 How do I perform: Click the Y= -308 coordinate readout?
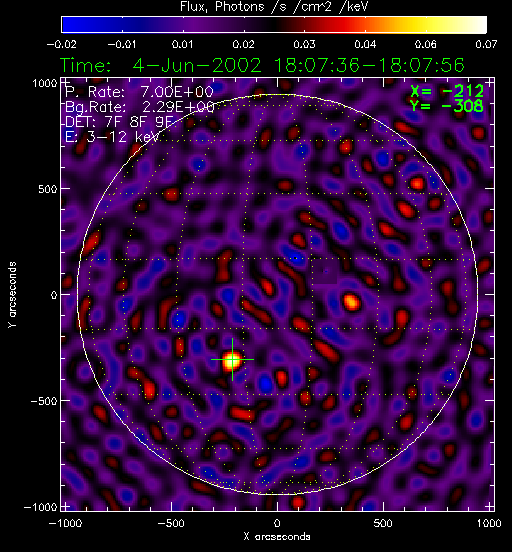[447, 106]
